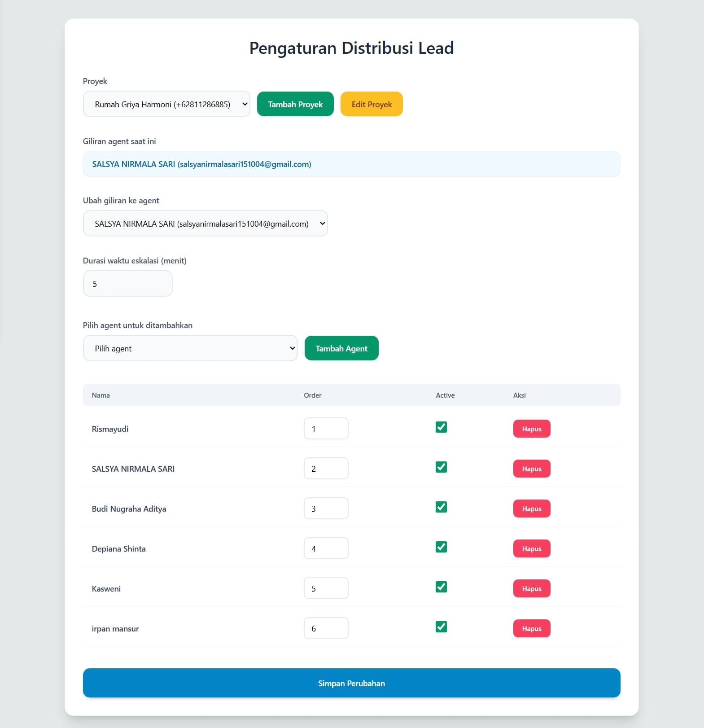The height and width of the screenshot is (728, 704).
Task: Focus Order input in Kasweni row
Action: 326,588
